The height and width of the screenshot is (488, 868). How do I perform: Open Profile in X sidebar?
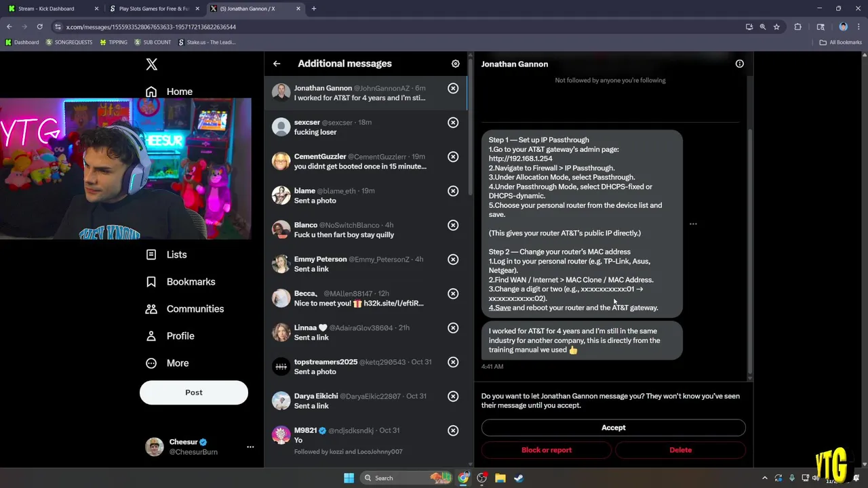(170, 335)
